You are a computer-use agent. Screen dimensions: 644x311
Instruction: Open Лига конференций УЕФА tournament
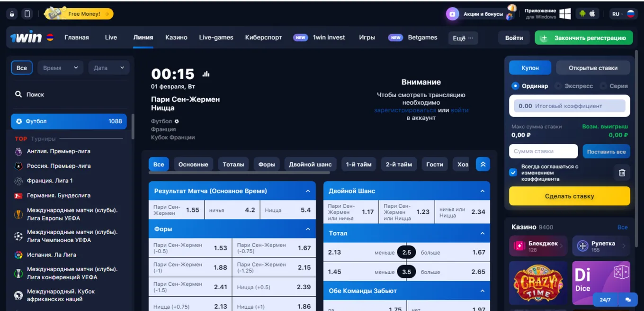72,273
